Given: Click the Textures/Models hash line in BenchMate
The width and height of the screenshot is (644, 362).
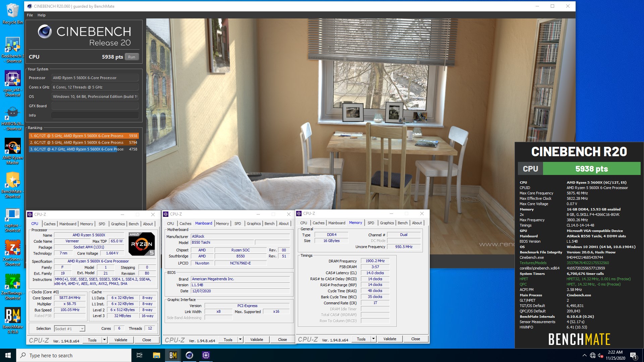Looking at the screenshot, I should [564, 263].
